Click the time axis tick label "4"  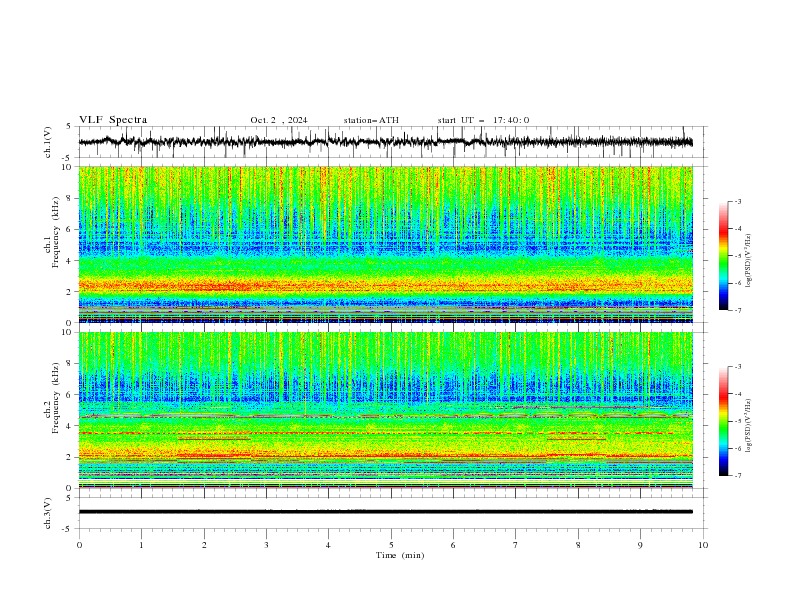tap(328, 545)
